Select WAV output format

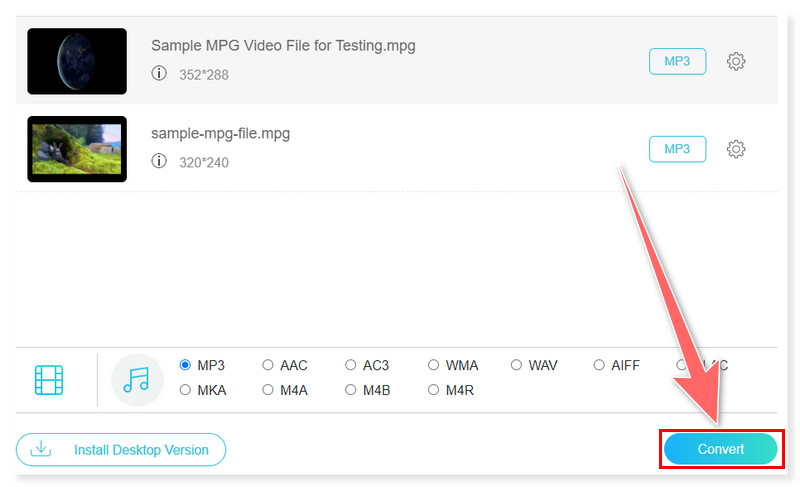[517, 366]
